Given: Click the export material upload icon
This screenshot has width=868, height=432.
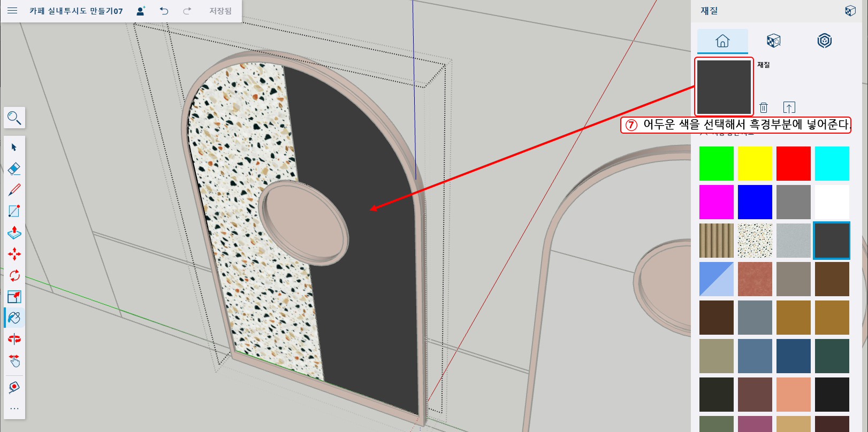Looking at the screenshot, I should coord(789,107).
